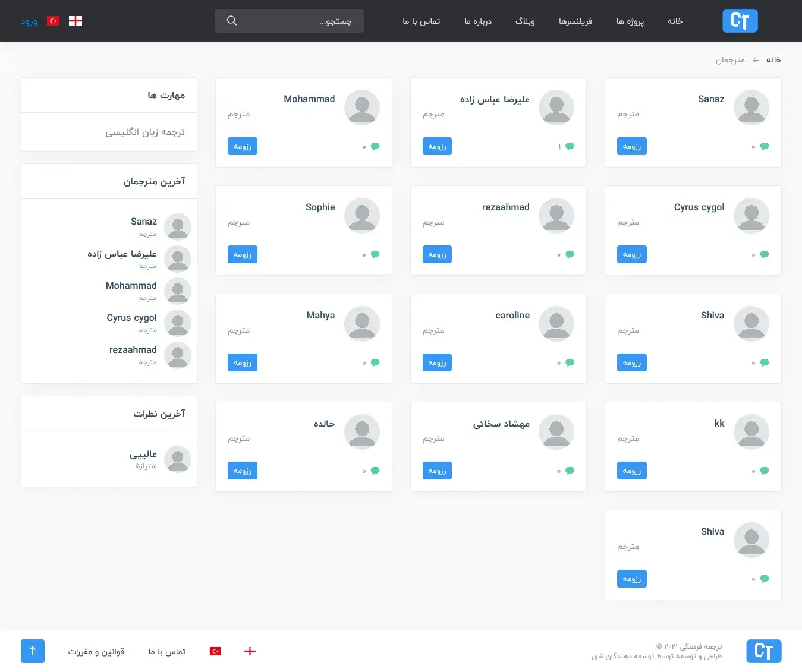This screenshot has height=672, width=802.
Task: Click the footer English flag icon
Action: tap(250, 651)
